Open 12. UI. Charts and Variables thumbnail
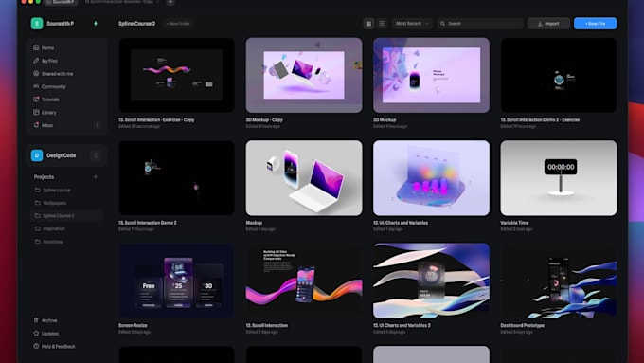This screenshot has width=644, height=363. (431, 177)
